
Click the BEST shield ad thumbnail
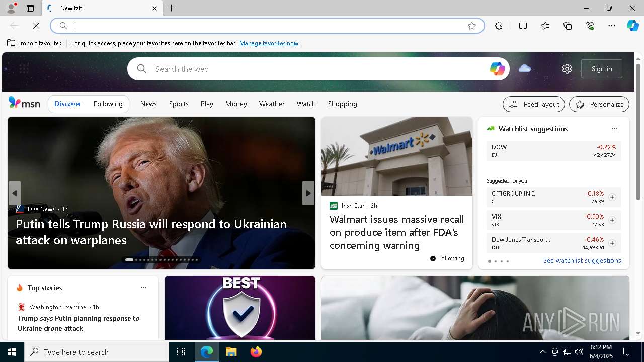240,308
